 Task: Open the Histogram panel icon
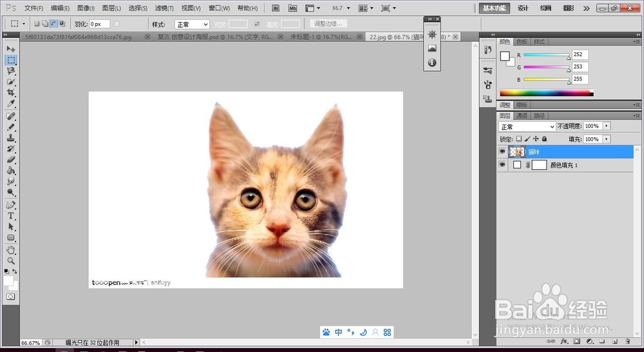coord(432,48)
